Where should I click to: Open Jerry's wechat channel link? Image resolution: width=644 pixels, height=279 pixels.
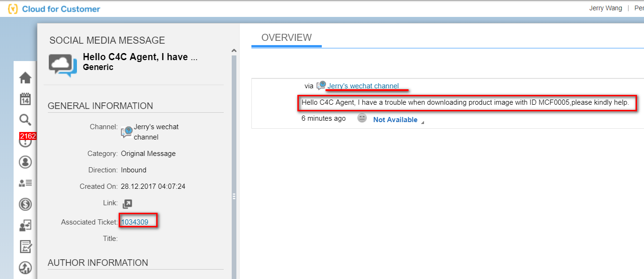363,86
